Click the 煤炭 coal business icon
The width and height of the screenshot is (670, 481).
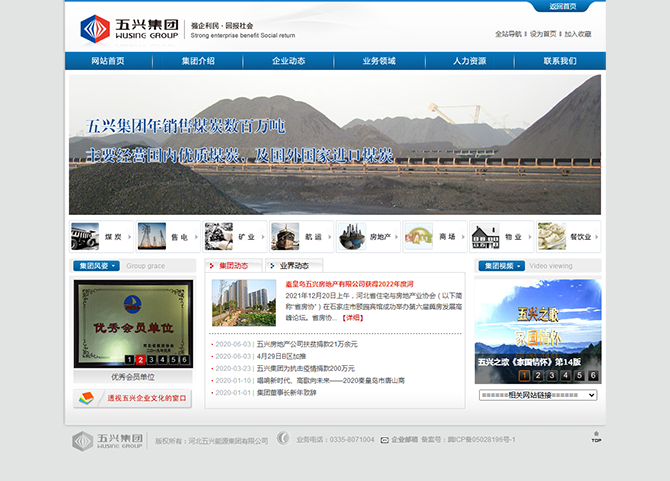85,236
